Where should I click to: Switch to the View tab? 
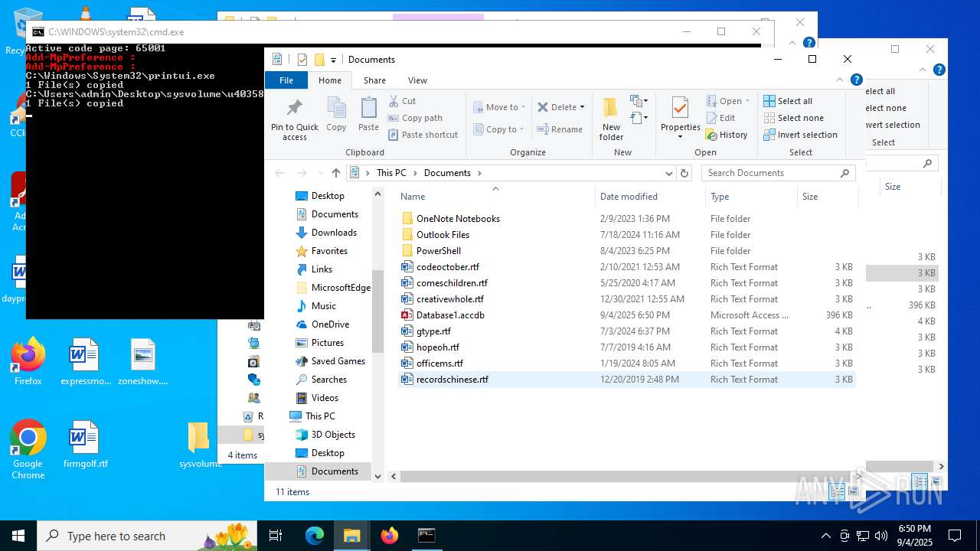click(x=417, y=80)
